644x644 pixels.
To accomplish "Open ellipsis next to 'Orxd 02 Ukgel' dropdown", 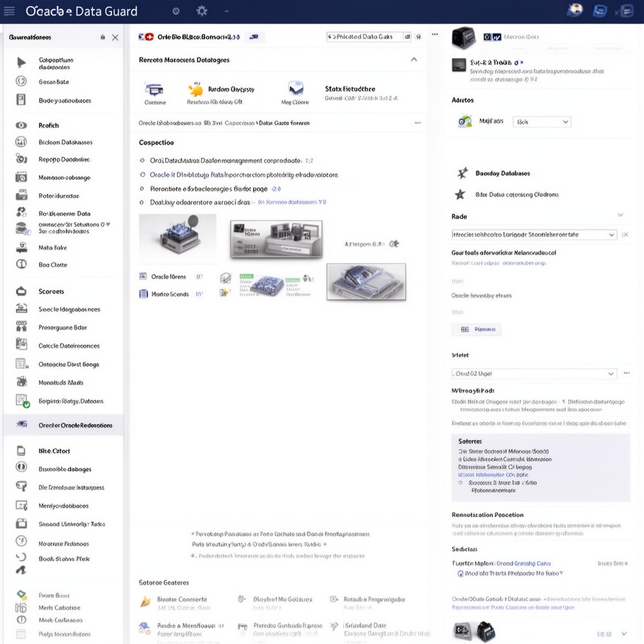I will (x=626, y=373).
